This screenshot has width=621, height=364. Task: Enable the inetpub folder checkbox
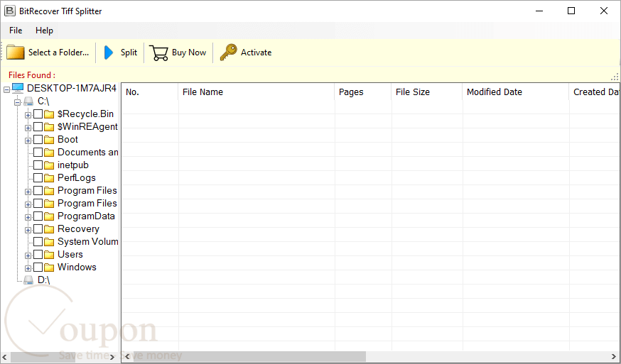(38, 165)
